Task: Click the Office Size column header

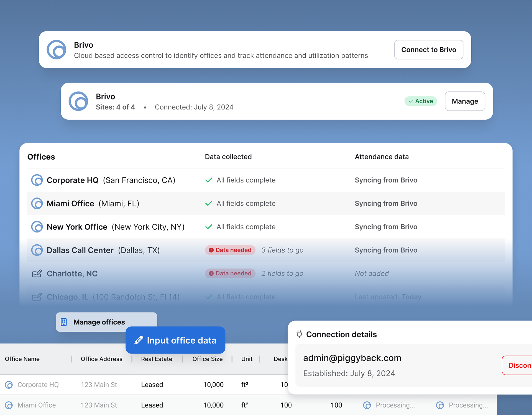Action: (207, 359)
